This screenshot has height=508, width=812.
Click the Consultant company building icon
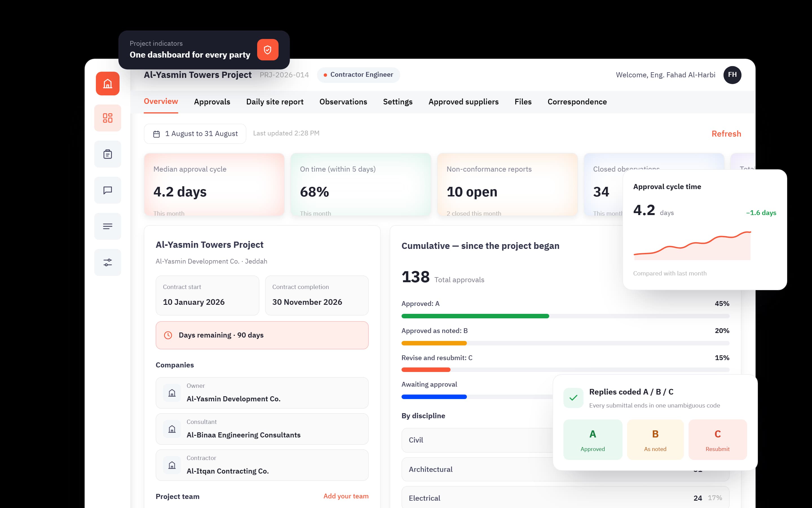[x=172, y=429]
